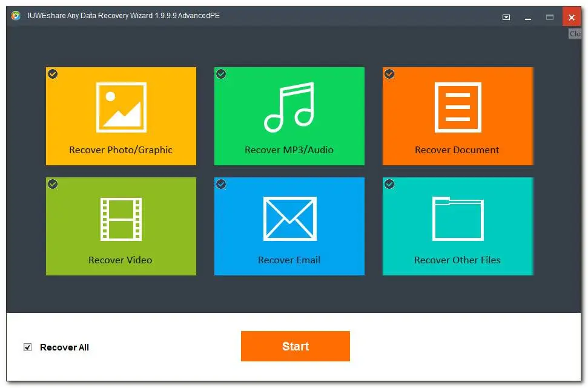Open the title bar dropdown menu button
The height and width of the screenshot is (388, 588).
point(506,17)
